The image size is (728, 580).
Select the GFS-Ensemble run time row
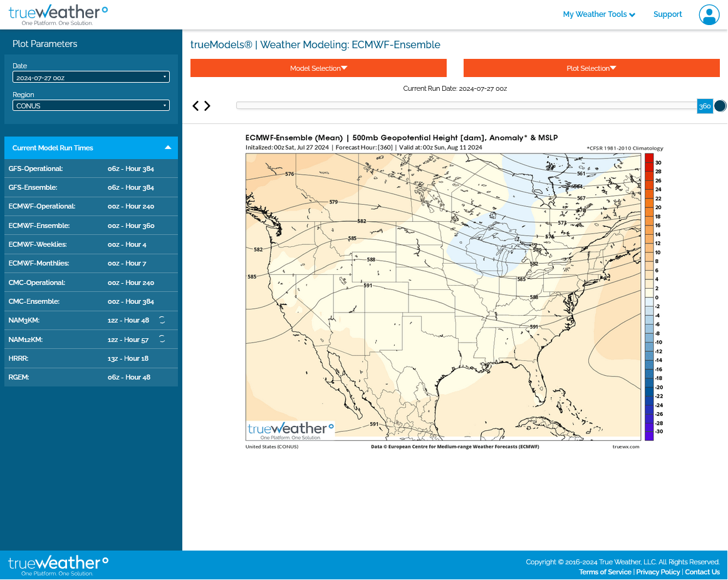click(91, 187)
